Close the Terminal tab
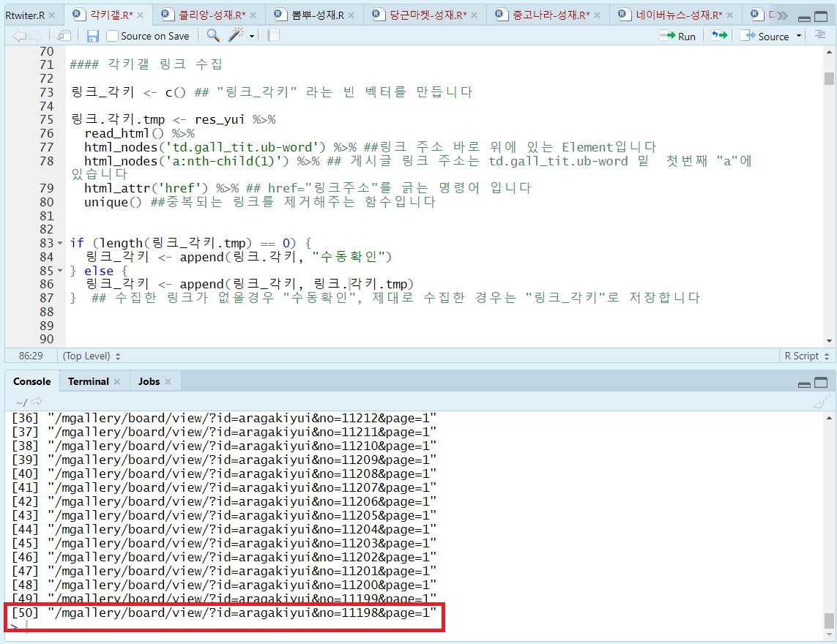The image size is (837, 644). pyautogui.click(x=117, y=382)
